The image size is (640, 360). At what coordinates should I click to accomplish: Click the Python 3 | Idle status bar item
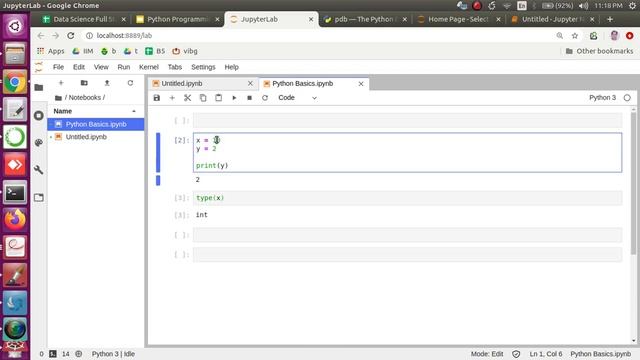click(113, 354)
